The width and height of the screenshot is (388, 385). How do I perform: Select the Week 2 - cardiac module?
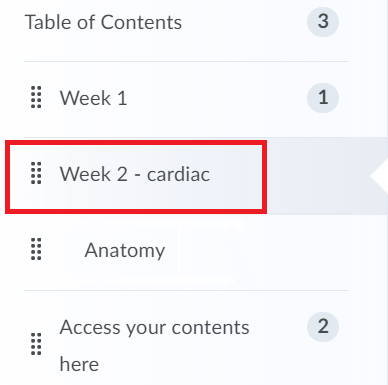[x=135, y=174]
